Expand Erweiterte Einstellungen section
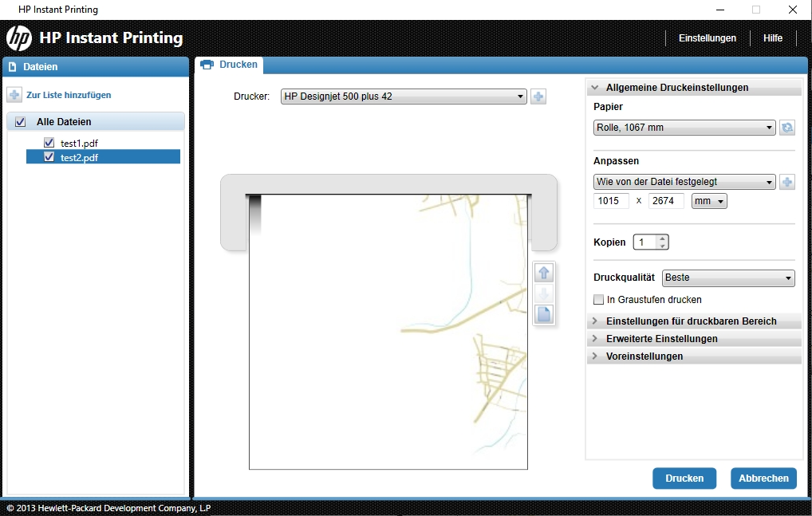Viewport: 812px width, 516px height. (694, 339)
